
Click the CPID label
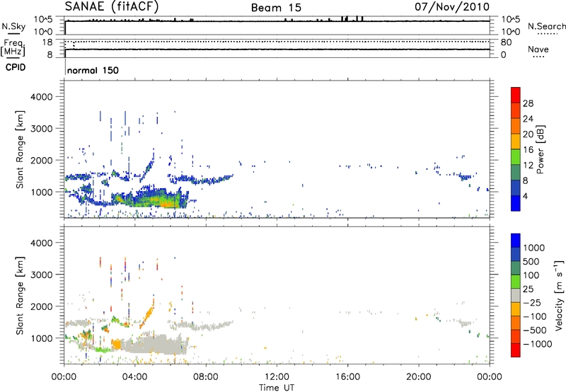[16, 67]
